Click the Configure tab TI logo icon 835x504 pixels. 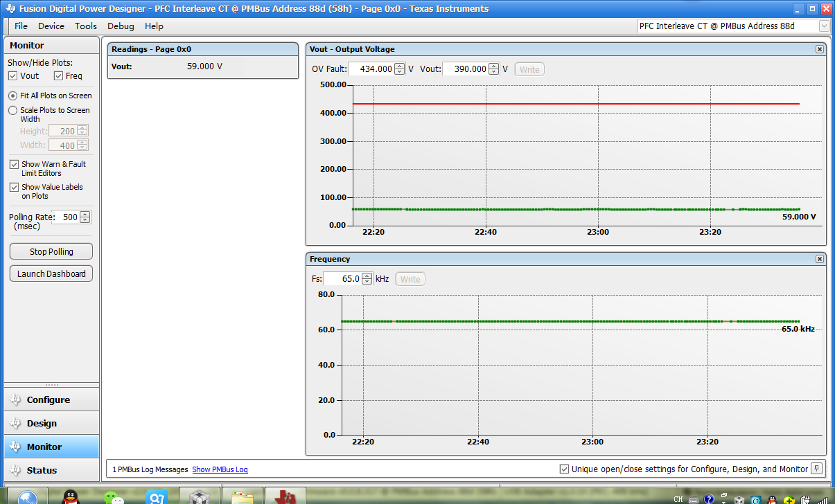[16, 399]
